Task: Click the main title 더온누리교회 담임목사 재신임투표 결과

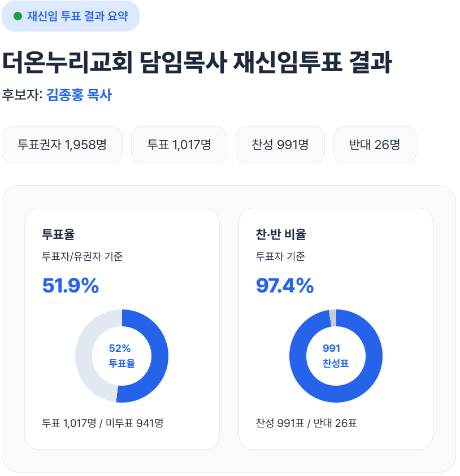Action: pos(197,62)
